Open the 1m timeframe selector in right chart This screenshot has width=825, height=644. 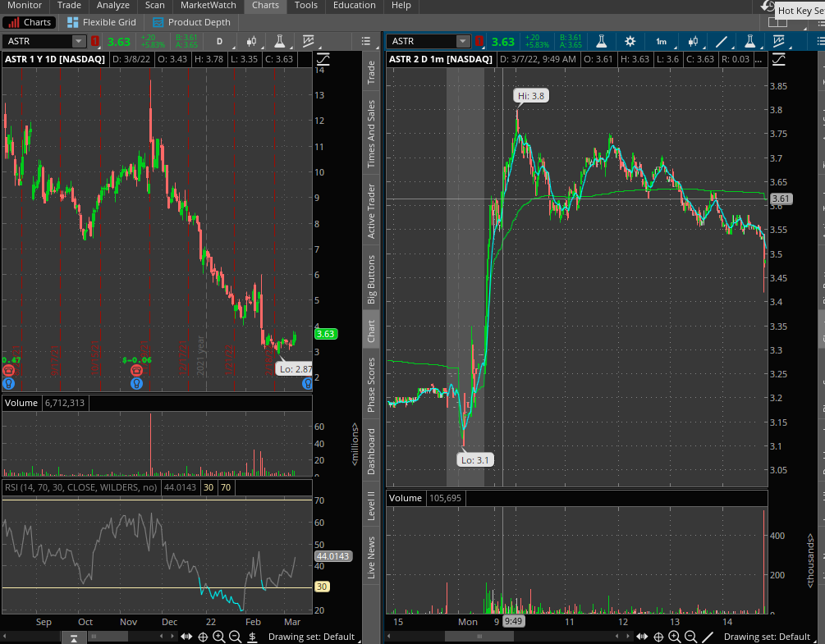(661, 41)
